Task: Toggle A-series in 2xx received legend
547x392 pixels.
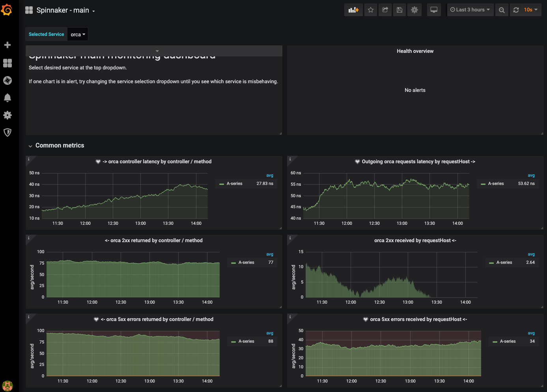Action: [504, 263]
